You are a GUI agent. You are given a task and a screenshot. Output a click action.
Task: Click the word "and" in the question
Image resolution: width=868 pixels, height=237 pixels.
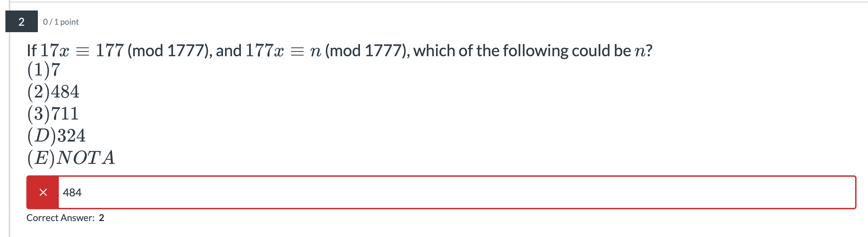coord(229,51)
